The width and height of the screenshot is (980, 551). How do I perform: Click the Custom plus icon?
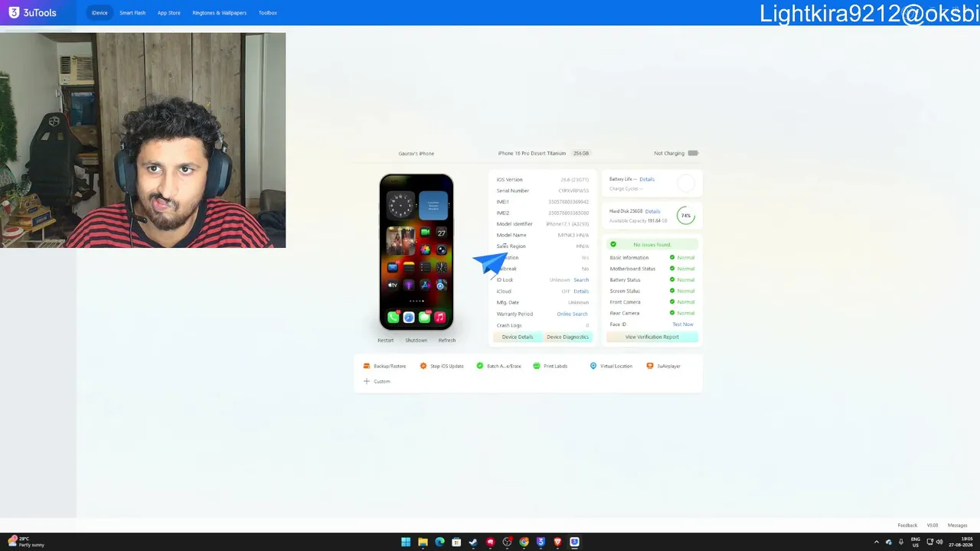367,381
